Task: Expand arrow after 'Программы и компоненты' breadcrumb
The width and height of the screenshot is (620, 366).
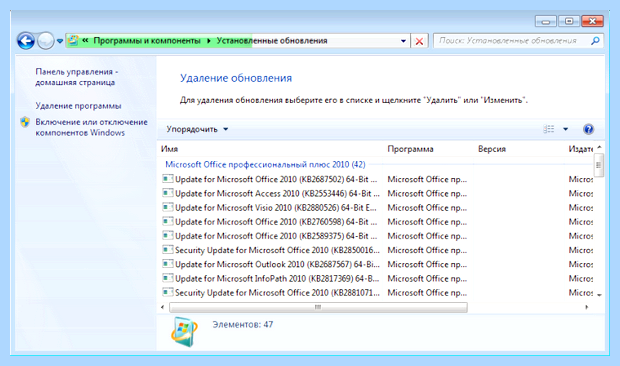Action: pos(209,41)
